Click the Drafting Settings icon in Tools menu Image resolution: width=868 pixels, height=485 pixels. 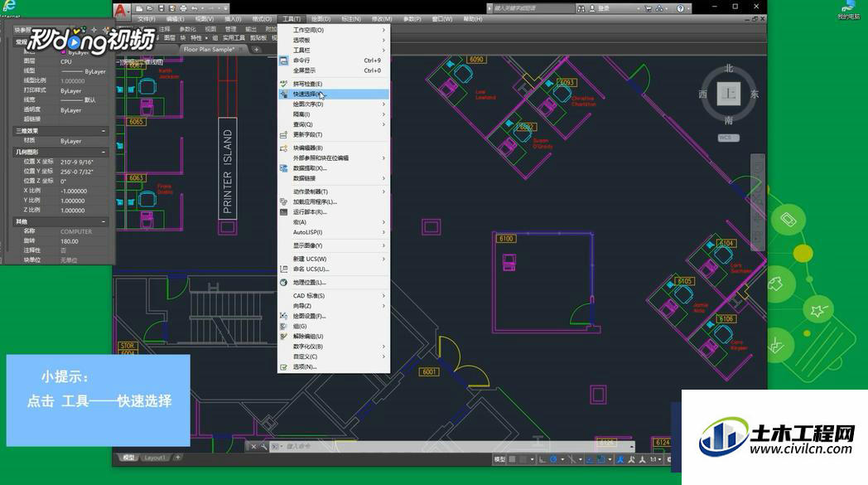(x=284, y=316)
